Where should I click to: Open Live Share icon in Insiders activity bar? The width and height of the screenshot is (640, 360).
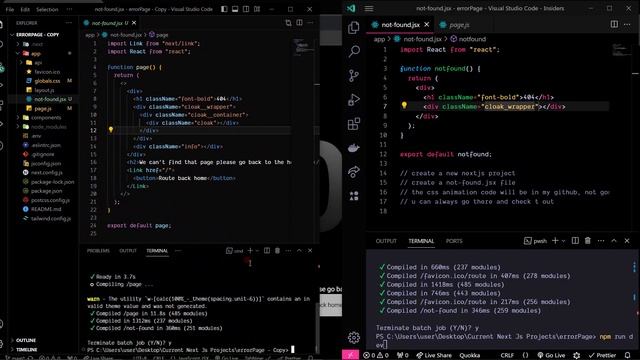coord(354,172)
